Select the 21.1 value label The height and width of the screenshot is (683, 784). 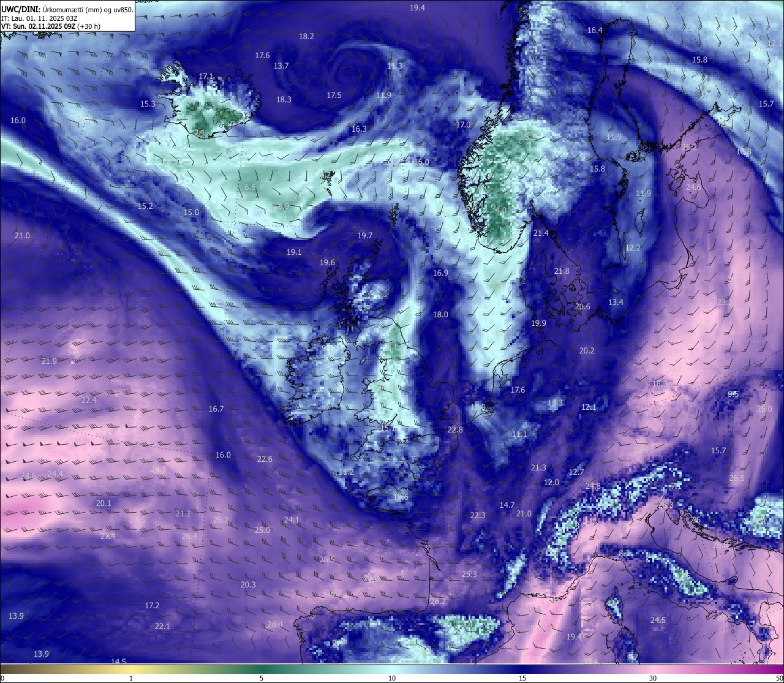click(x=183, y=513)
